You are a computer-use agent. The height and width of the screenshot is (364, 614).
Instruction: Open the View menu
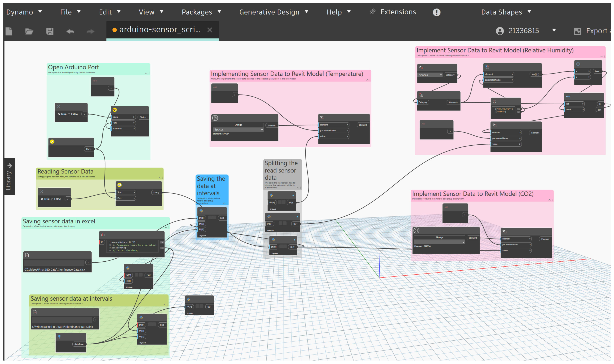point(151,12)
